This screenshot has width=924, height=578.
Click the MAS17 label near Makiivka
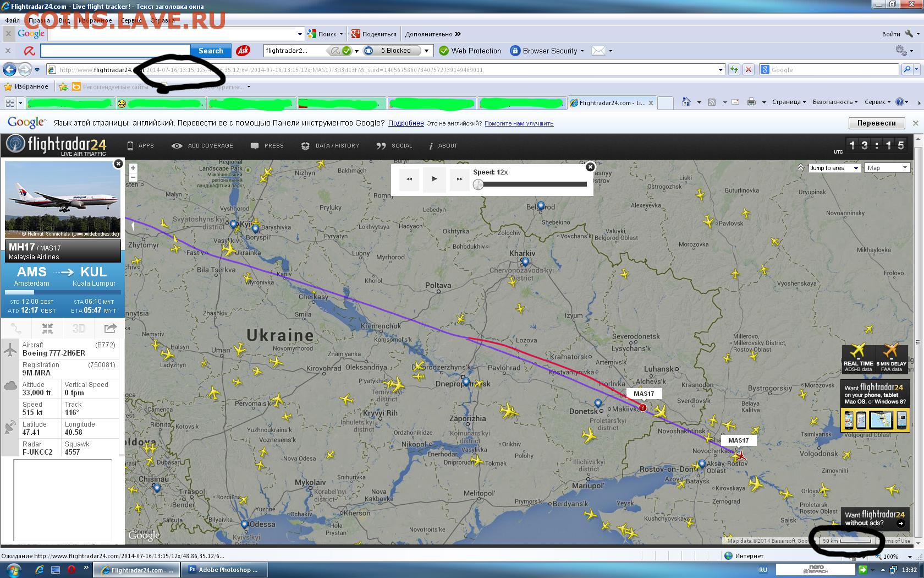(644, 394)
